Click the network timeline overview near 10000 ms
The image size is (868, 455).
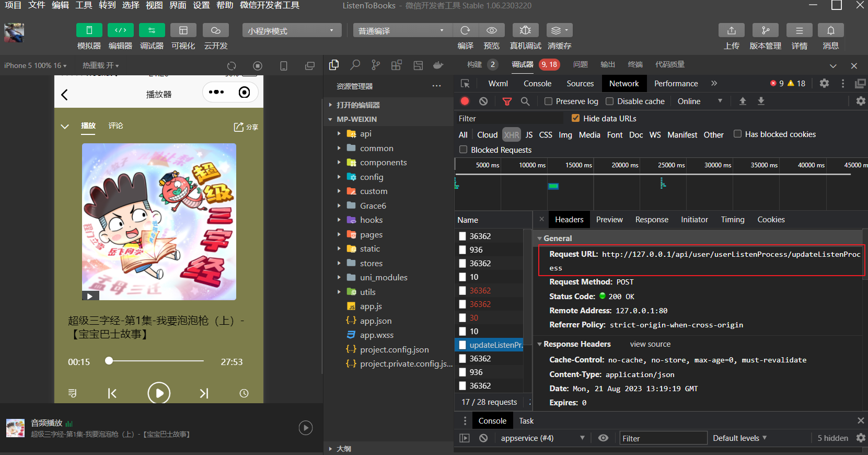(x=553, y=186)
